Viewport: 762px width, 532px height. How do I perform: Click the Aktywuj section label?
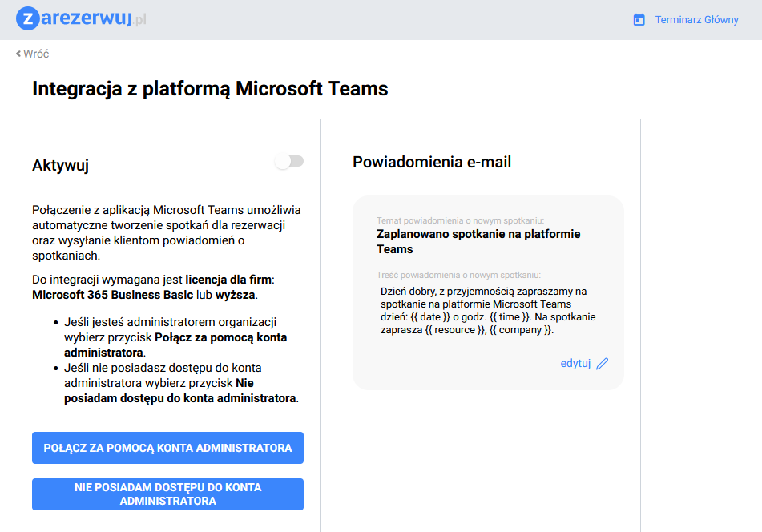click(60, 166)
